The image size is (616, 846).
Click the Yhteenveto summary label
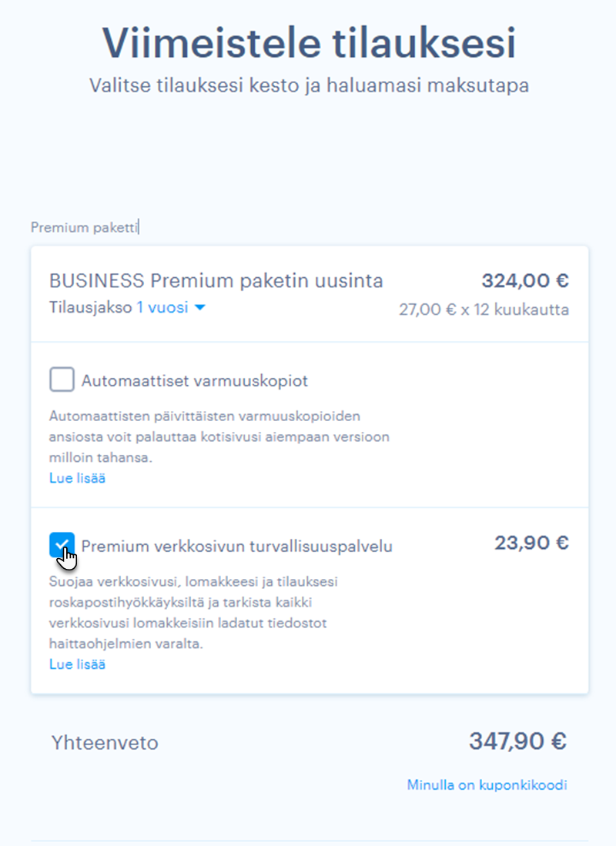[x=105, y=743]
